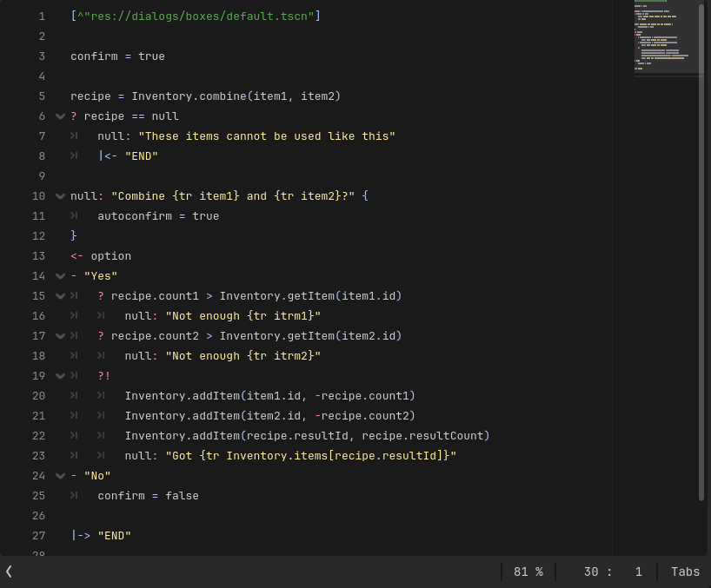Click string "These items cannot be used like this"
Screen dimensions: 711x588
pos(267,136)
